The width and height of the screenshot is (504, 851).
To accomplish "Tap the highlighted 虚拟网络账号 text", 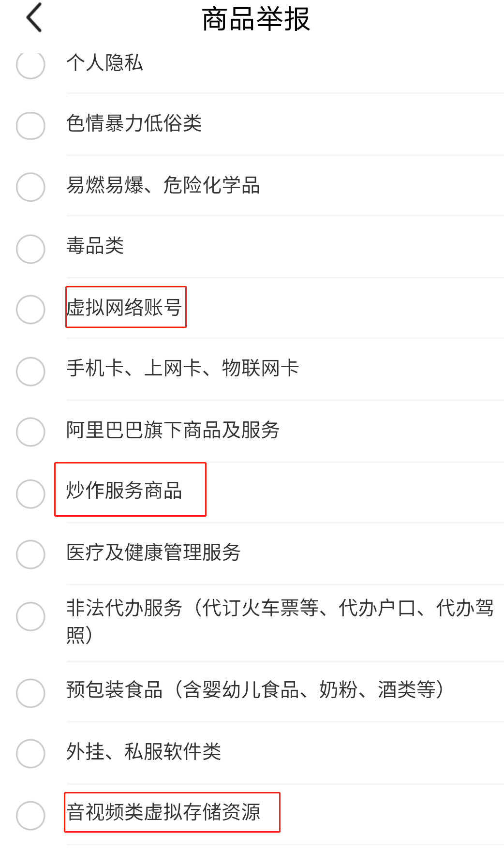I will pyautogui.click(x=125, y=307).
